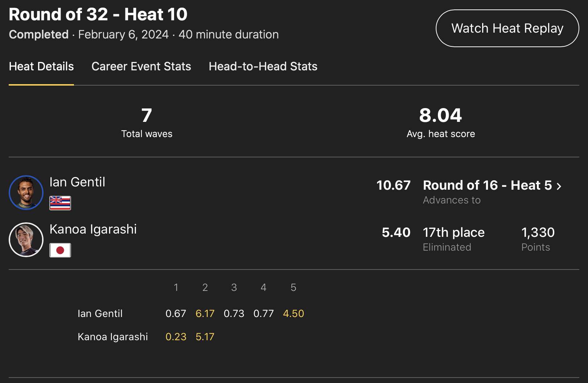
Task: Select Ian Gentil's 6.17 wave score
Action: pos(205,313)
